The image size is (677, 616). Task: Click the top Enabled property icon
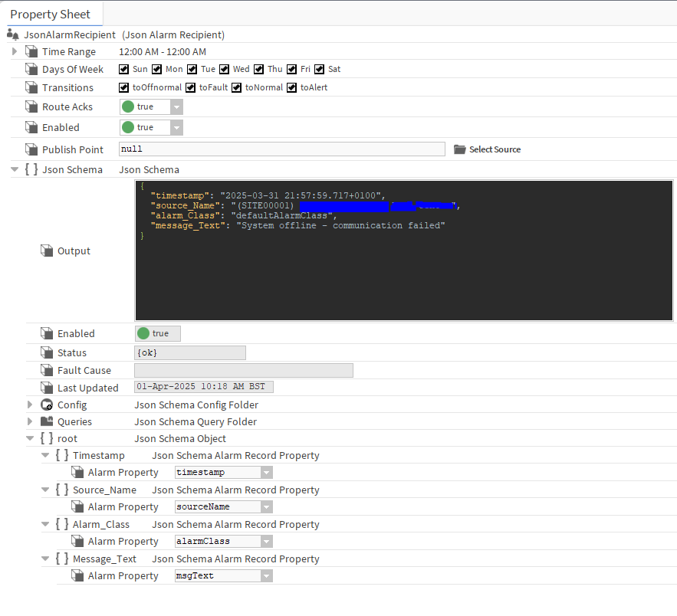click(x=31, y=127)
